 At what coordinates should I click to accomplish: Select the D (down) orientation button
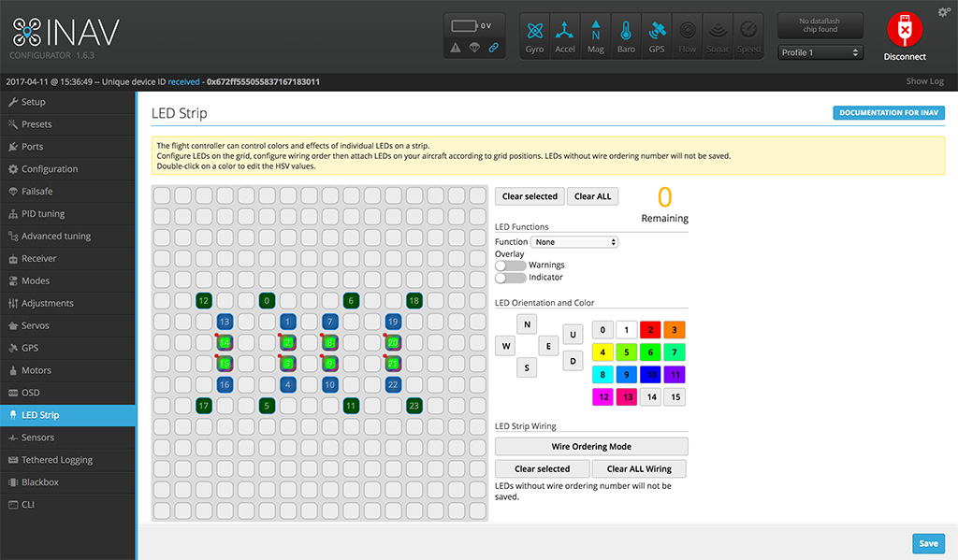tap(573, 361)
